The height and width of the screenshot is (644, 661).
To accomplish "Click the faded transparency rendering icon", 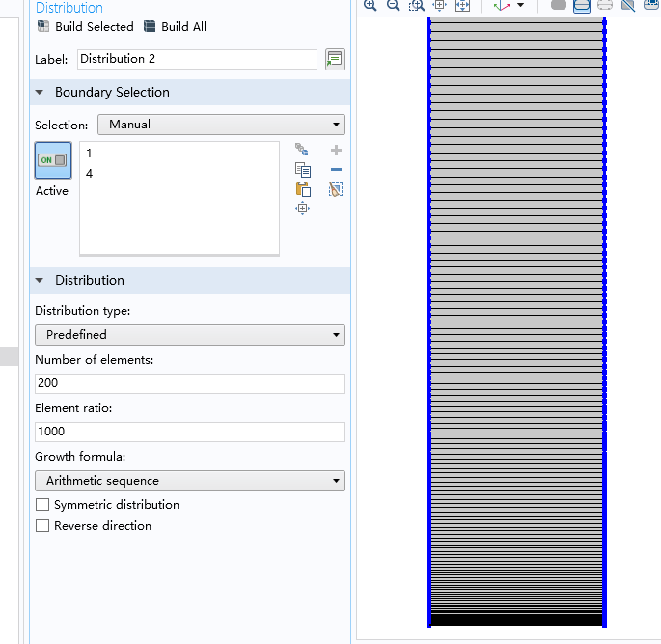I will tap(604, 5).
